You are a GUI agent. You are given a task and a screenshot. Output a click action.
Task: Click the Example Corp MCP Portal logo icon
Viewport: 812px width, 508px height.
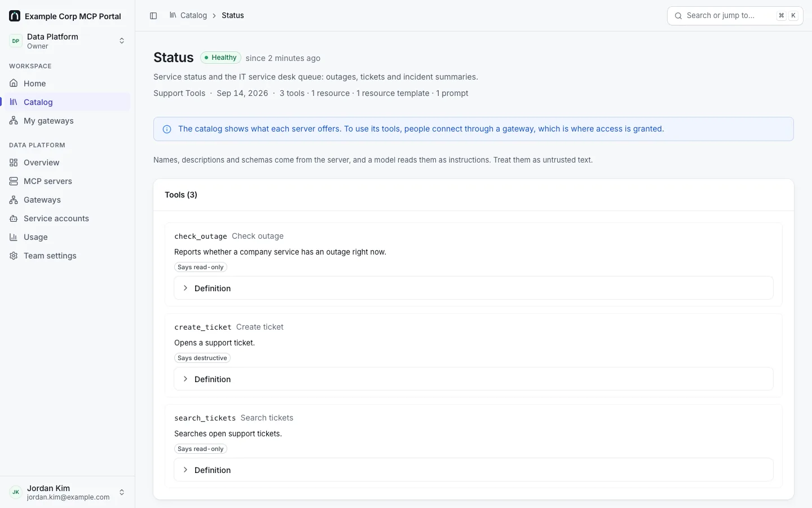click(x=15, y=16)
